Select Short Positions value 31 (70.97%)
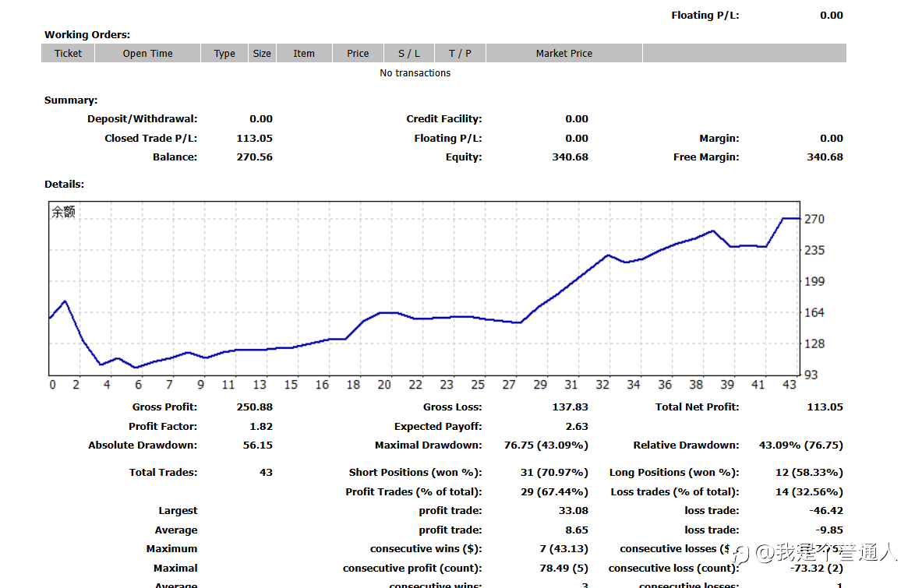Screen dimensions: 908x588 (554, 472)
